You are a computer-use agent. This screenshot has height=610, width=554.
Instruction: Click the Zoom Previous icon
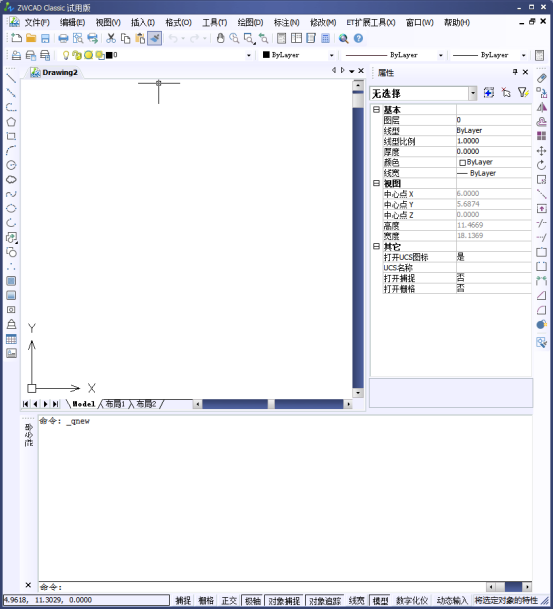(x=263, y=38)
